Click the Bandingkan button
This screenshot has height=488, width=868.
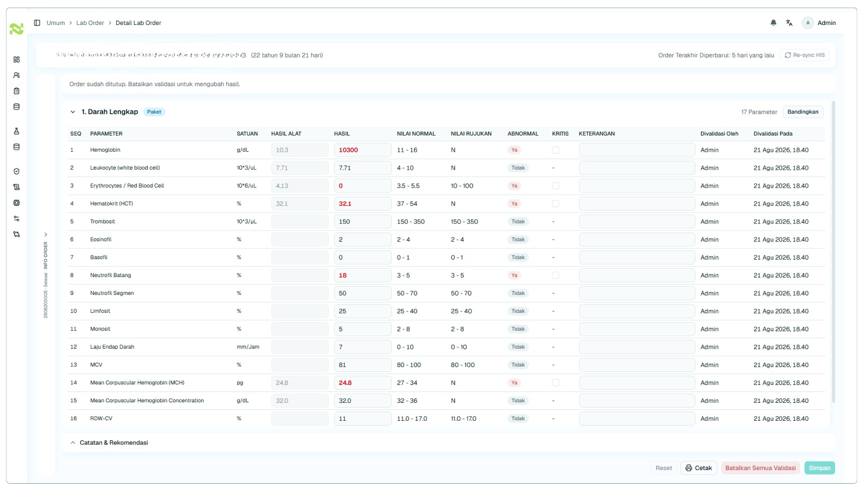pos(803,112)
